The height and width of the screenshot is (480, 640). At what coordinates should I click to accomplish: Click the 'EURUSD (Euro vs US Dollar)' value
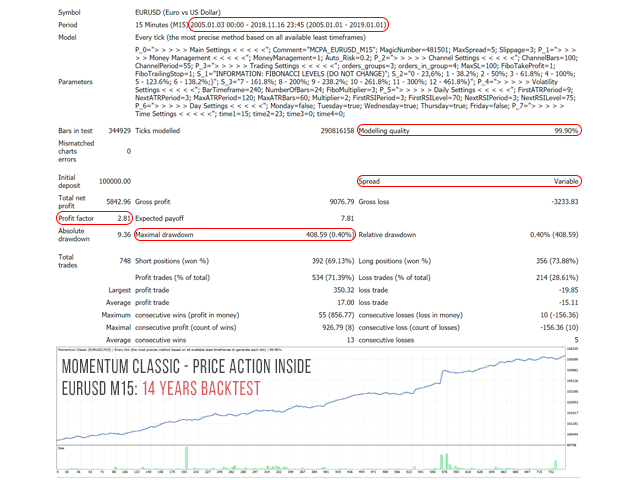pos(178,12)
